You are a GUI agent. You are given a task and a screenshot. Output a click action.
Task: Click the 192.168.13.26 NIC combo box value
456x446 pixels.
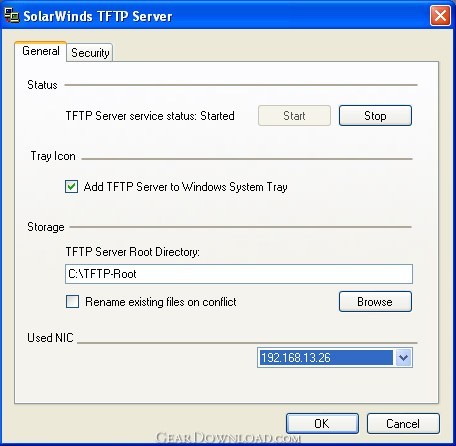click(x=326, y=358)
